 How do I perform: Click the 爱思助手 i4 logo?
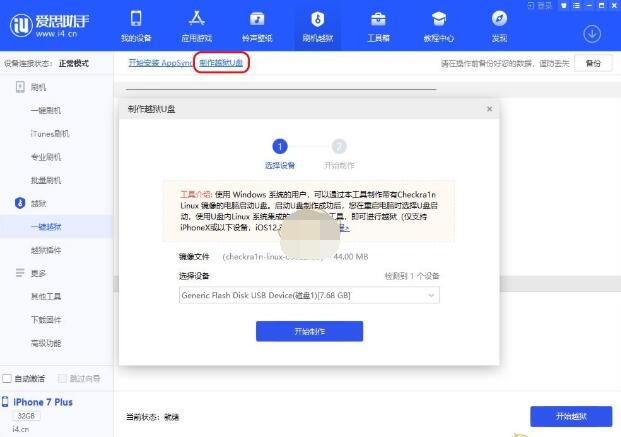pos(50,25)
